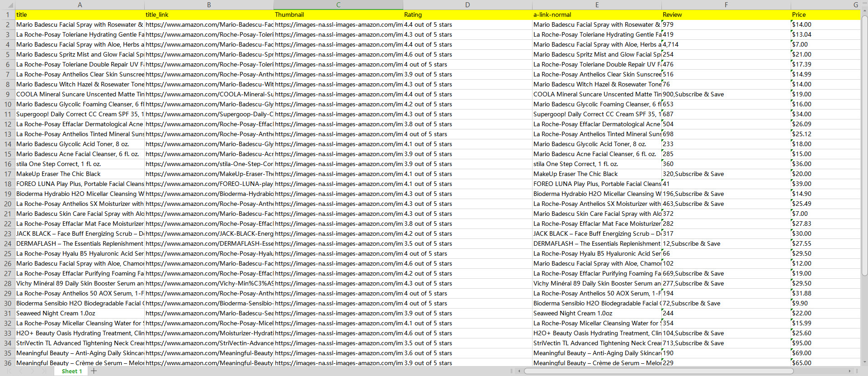Add a new sheet with the plus button
The width and height of the screenshot is (868, 376).
(94, 371)
